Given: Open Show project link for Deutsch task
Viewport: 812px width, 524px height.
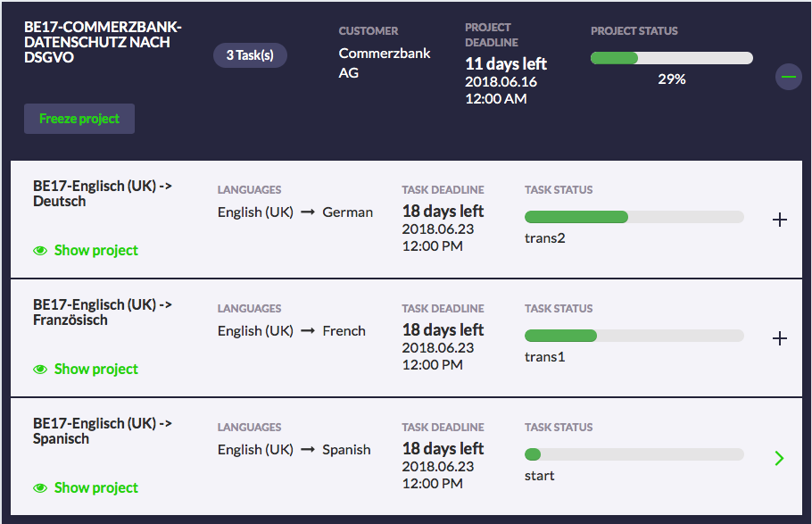Looking at the screenshot, I should tap(96, 251).
